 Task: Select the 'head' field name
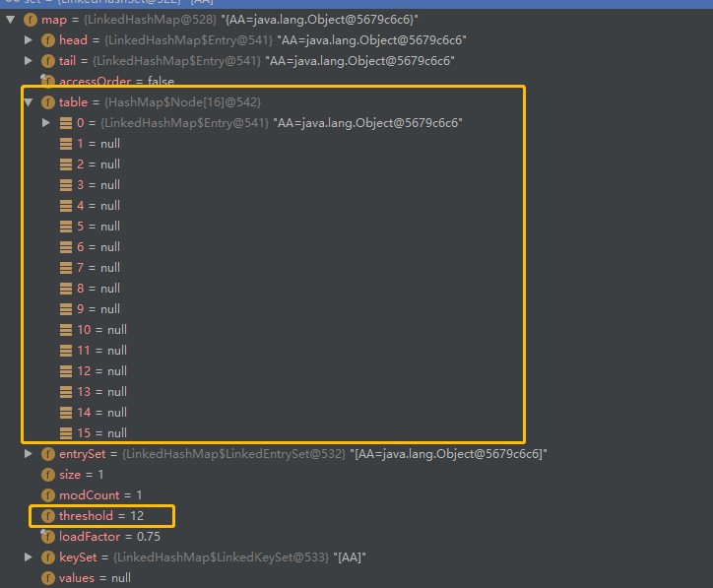click(73, 40)
